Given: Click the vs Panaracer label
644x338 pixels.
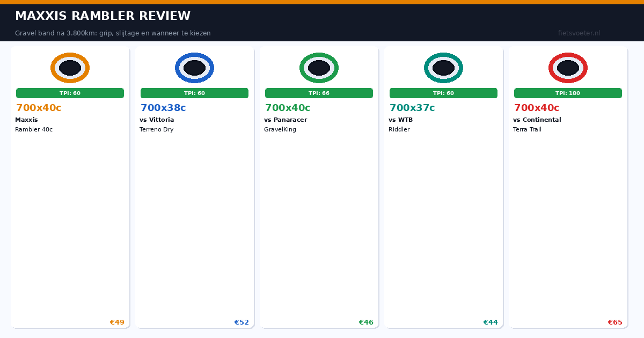Looking at the screenshot, I should point(286,120).
